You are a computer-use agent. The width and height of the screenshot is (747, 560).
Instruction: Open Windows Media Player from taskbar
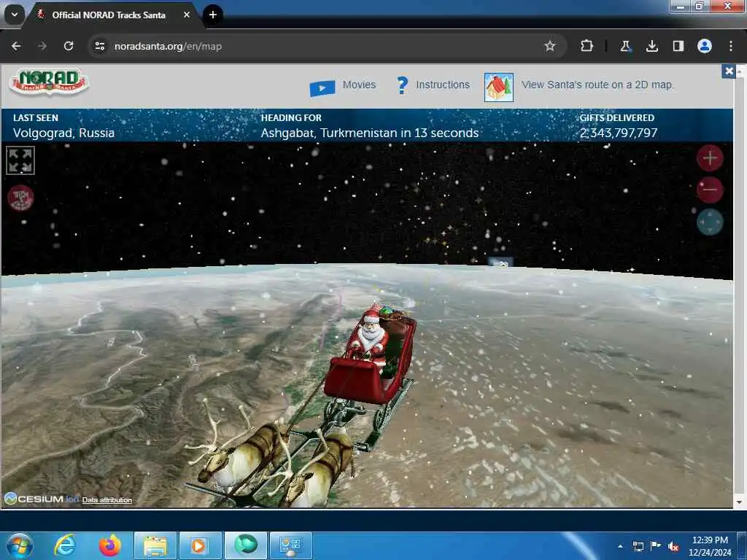click(x=201, y=546)
